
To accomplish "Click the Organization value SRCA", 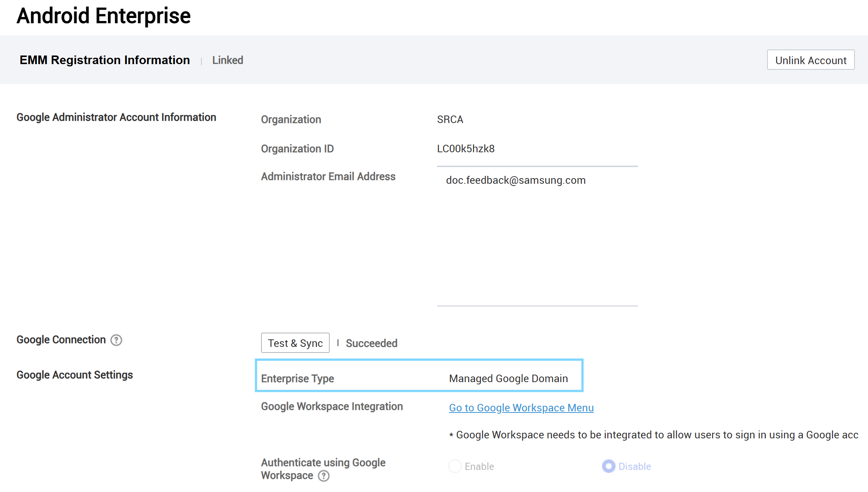I will point(450,120).
